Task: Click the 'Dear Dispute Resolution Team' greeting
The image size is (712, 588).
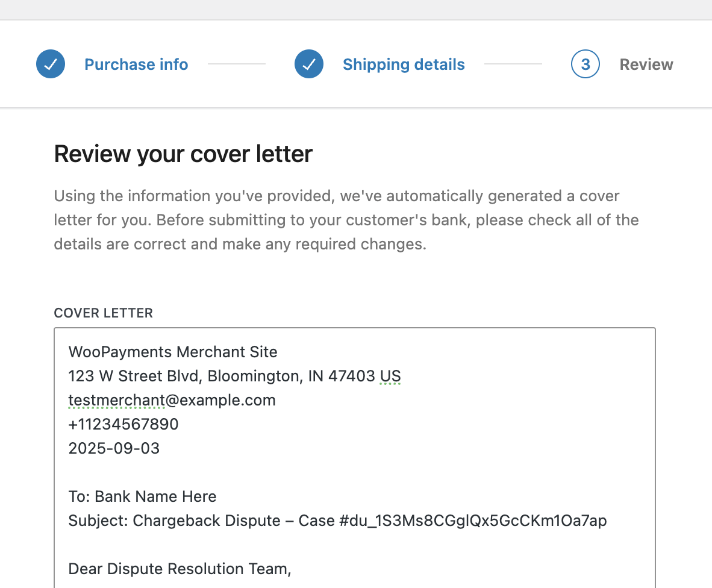Action: 180,569
